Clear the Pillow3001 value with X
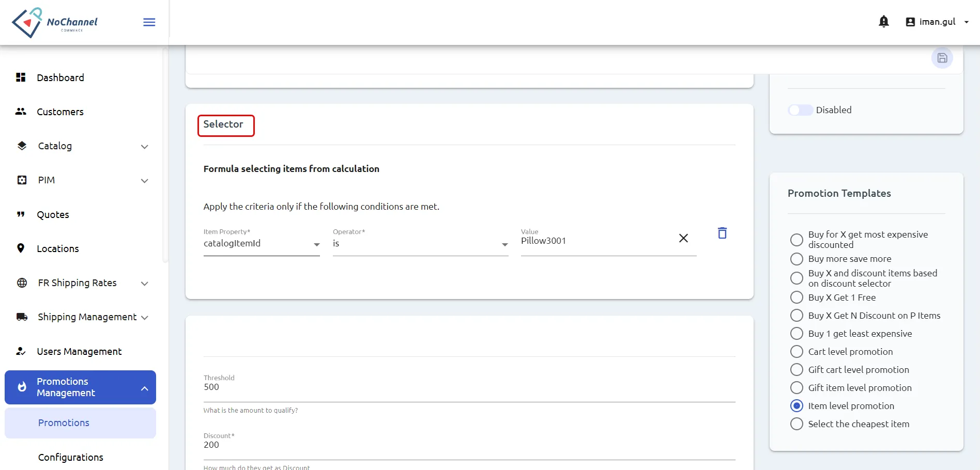This screenshot has width=980, height=470. 683,238
